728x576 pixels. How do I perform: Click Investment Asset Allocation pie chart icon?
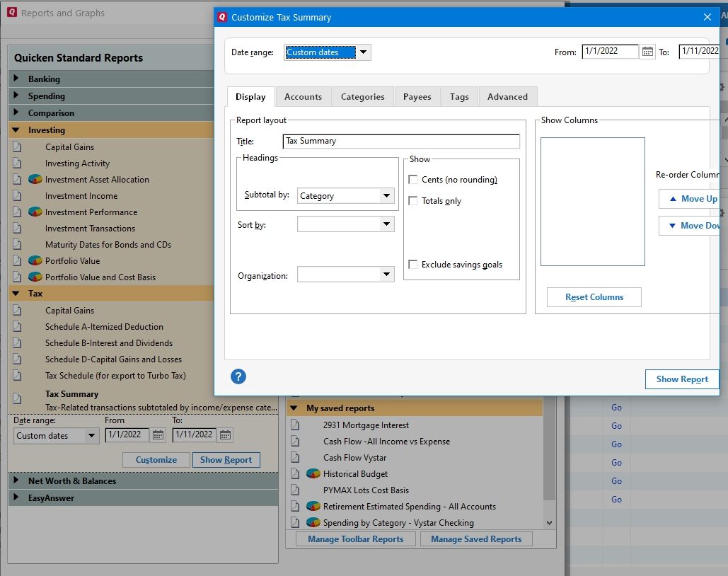pos(35,179)
